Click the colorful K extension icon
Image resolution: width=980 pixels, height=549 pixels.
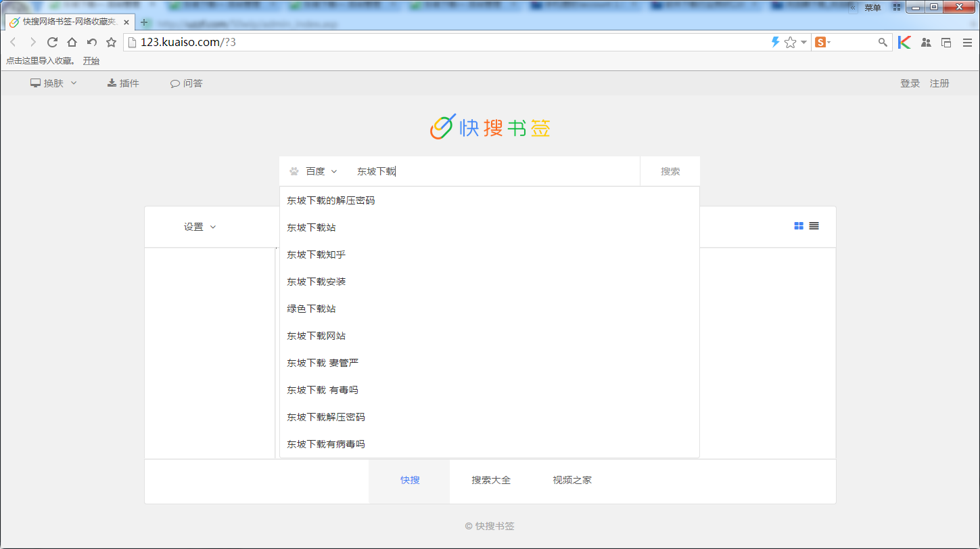(904, 42)
